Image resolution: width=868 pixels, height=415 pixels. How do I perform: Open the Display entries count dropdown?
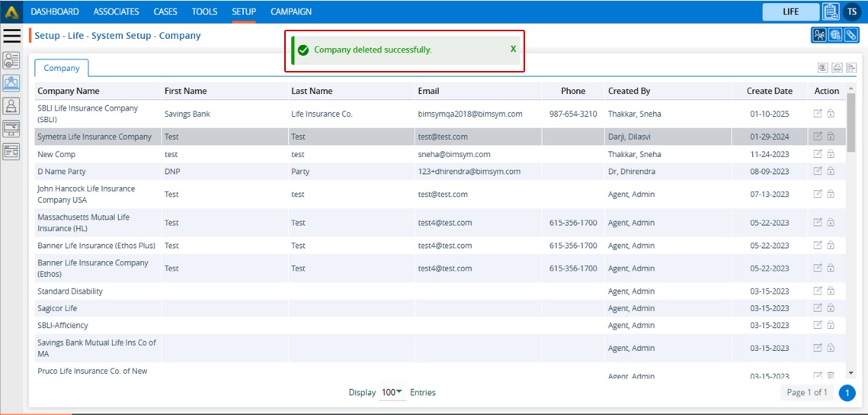(392, 392)
